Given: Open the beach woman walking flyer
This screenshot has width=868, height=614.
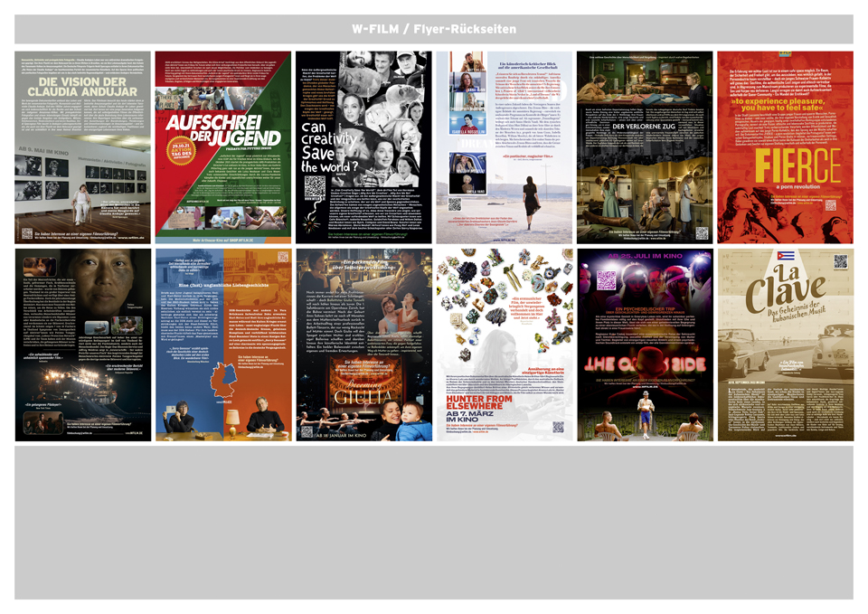Looking at the screenshot, I should [505, 147].
